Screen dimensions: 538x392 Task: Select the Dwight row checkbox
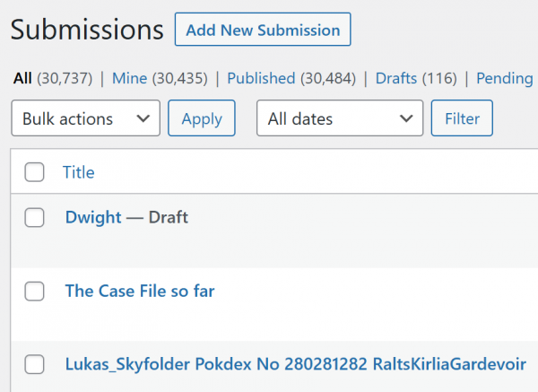tap(34, 217)
